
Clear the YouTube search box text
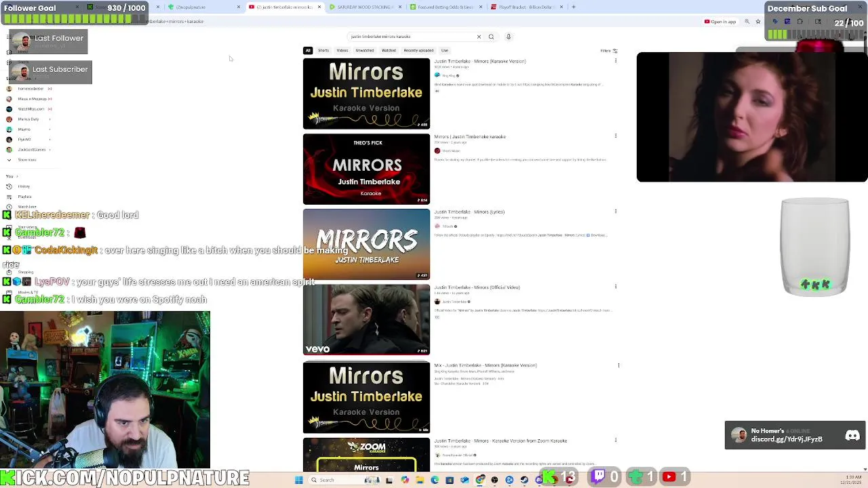[479, 37]
